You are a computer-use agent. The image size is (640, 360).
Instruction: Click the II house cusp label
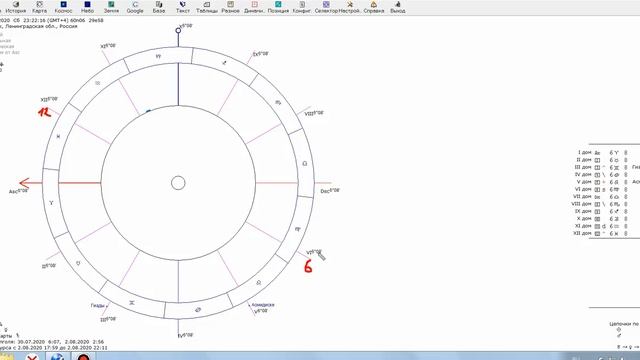tap(49, 266)
